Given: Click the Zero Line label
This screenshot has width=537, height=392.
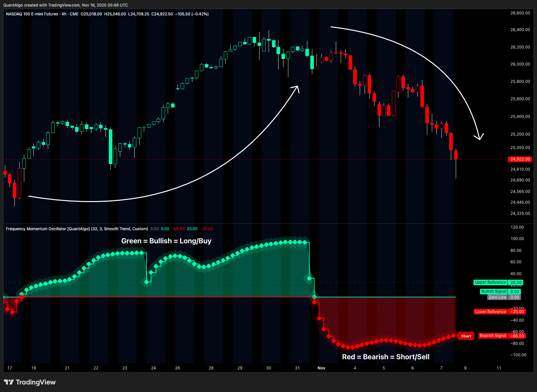Looking at the screenshot, I should pyautogui.click(x=497, y=297).
